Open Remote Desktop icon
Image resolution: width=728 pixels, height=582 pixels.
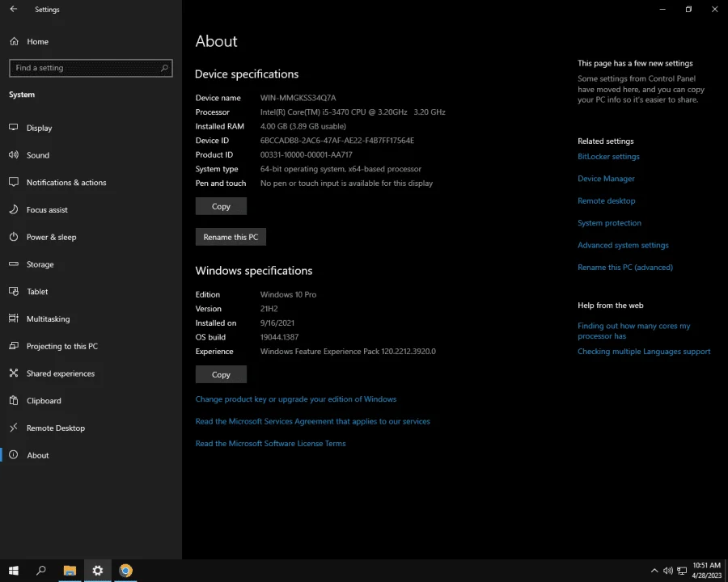(x=14, y=428)
